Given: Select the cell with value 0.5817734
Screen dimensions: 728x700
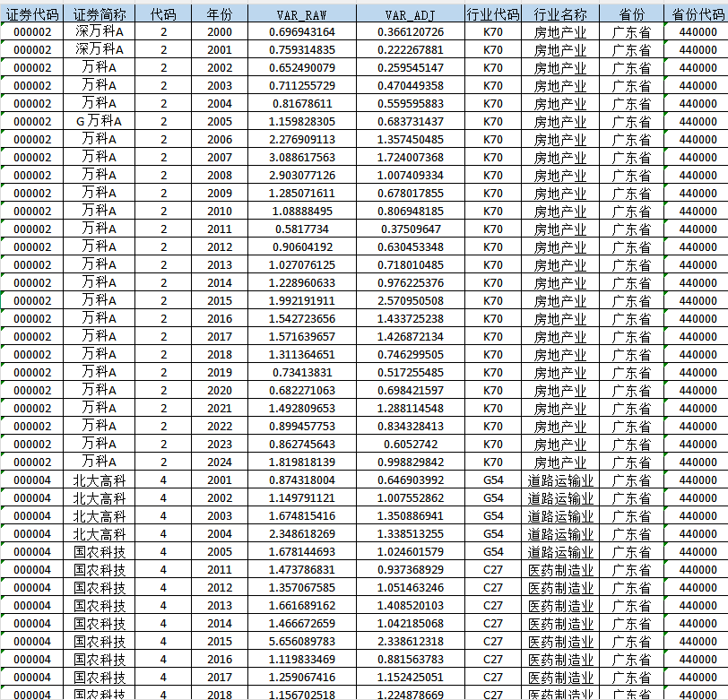Looking at the screenshot, I should point(302,229).
